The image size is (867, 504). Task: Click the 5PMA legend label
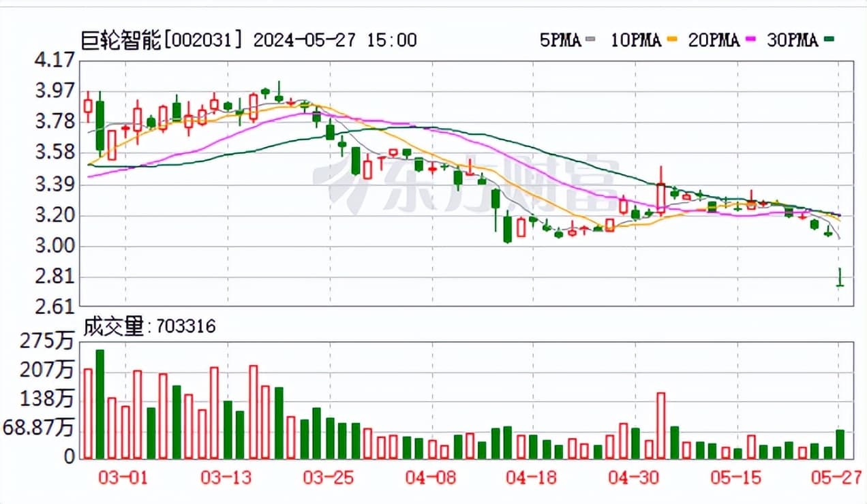560,41
